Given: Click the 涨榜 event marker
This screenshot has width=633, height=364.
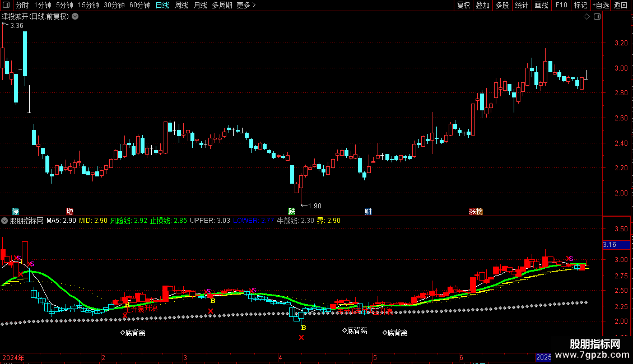Looking at the screenshot, I should (476, 212).
